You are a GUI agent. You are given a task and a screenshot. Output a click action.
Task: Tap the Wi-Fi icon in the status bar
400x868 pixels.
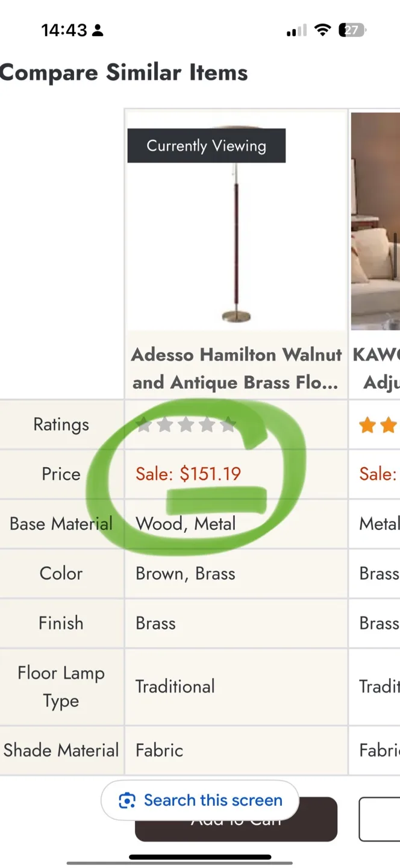[x=323, y=30]
